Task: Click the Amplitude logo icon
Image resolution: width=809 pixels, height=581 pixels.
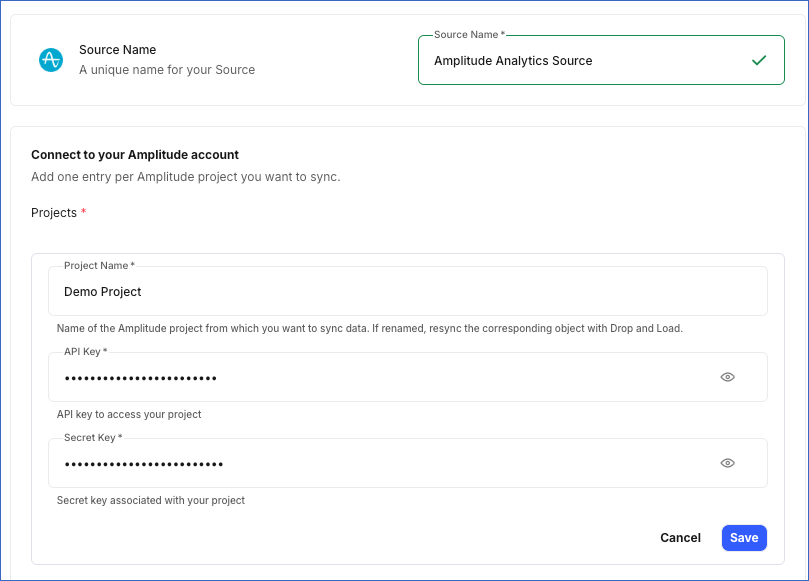Action: coord(51,60)
